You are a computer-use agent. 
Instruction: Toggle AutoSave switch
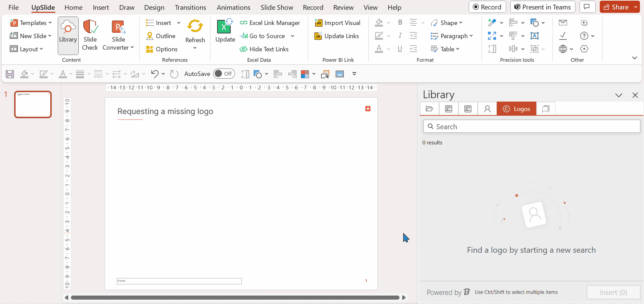pyautogui.click(x=224, y=74)
